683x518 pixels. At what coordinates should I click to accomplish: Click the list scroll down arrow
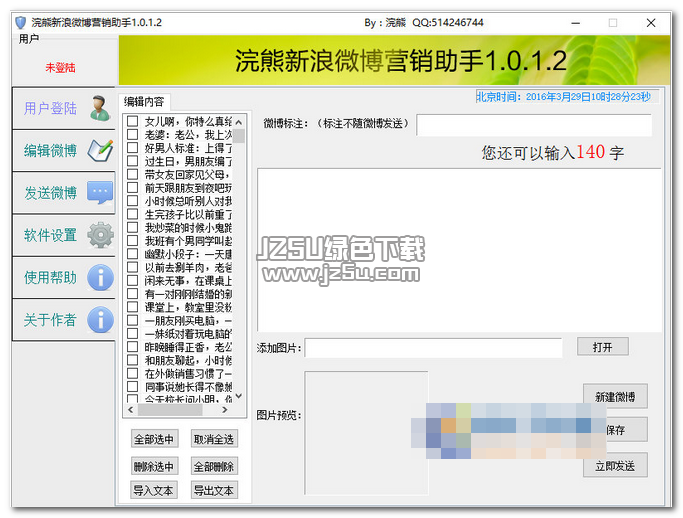click(x=238, y=396)
